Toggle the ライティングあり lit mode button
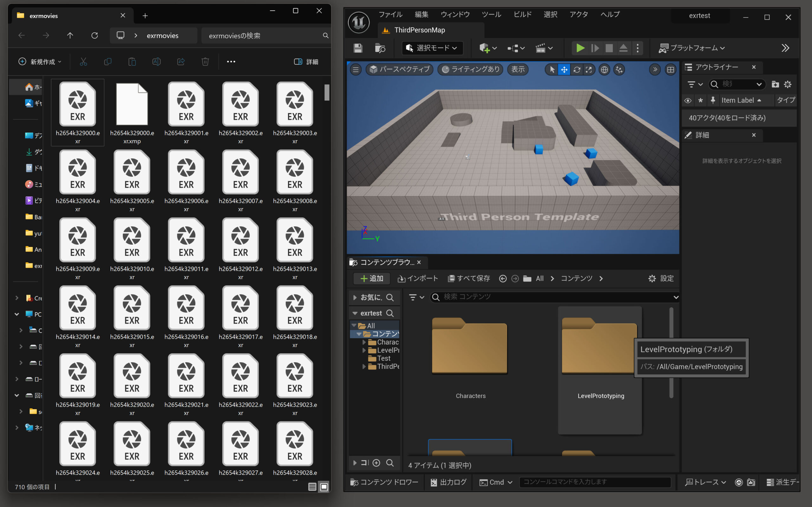812x507 pixels. click(470, 69)
